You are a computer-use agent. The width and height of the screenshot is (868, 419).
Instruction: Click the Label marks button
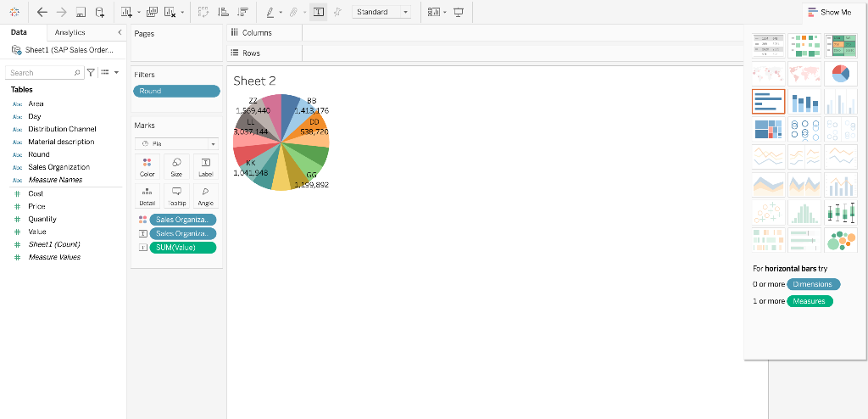pyautogui.click(x=206, y=167)
